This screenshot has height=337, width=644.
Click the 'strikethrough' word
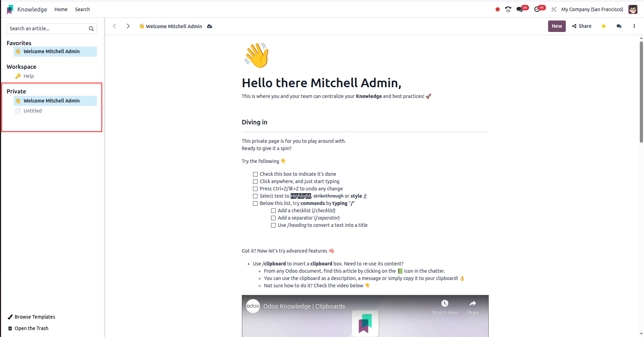(328, 196)
